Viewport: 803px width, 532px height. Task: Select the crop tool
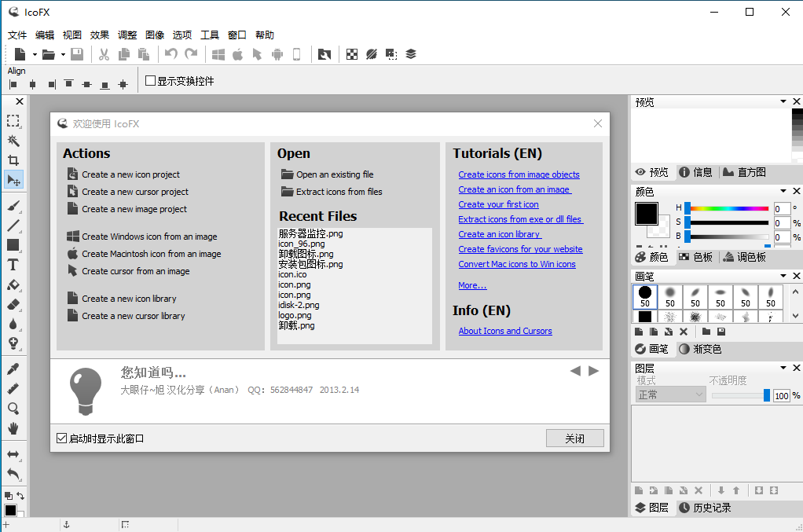point(13,160)
